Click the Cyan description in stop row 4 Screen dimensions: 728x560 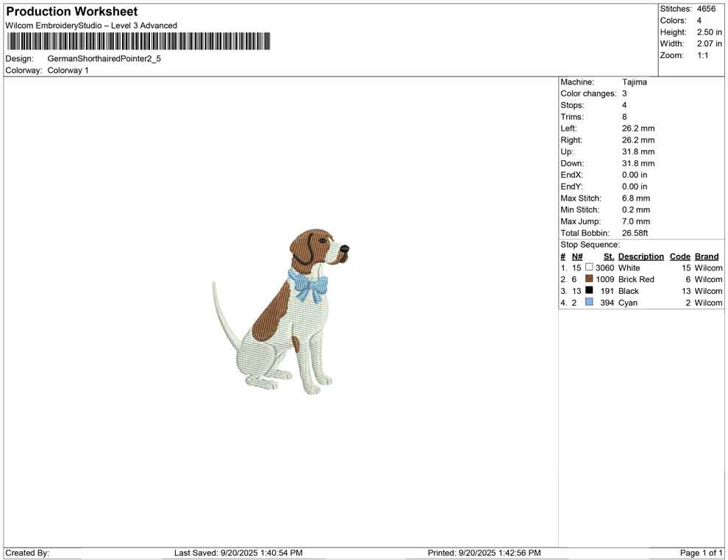pyautogui.click(x=628, y=303)
